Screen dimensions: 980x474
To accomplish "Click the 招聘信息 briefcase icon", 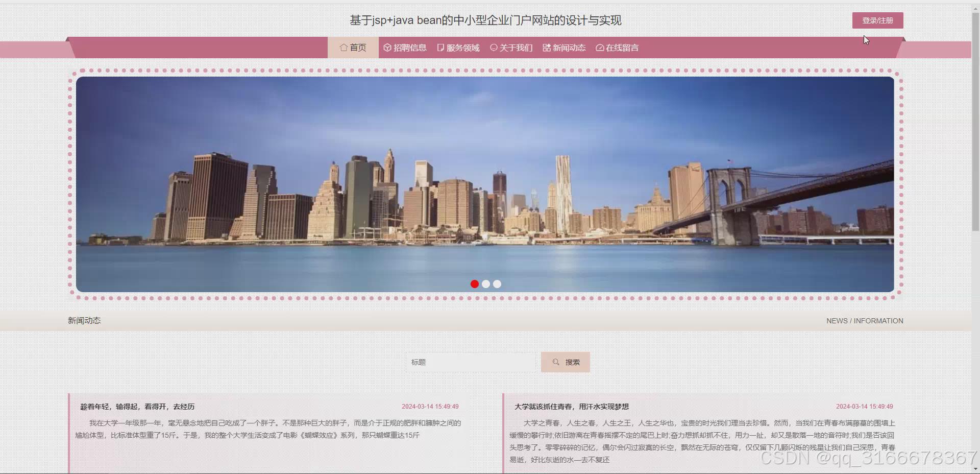I will point(387,47).
